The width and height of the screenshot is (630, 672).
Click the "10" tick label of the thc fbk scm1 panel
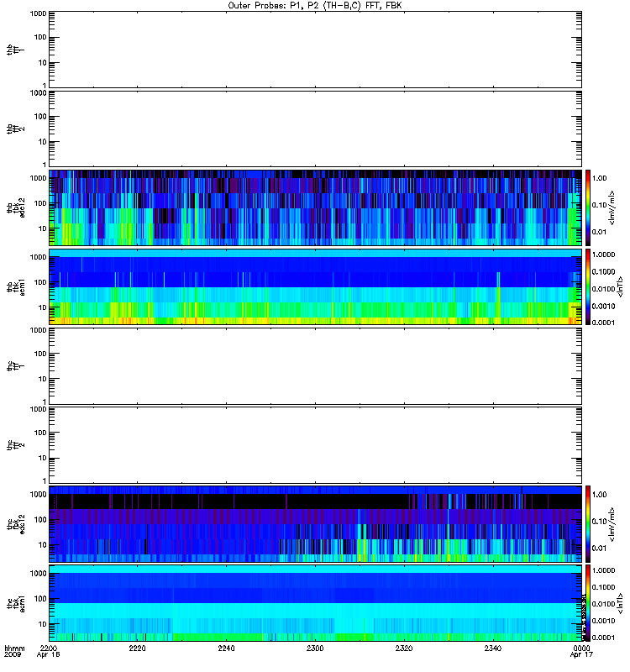[43, 624]
